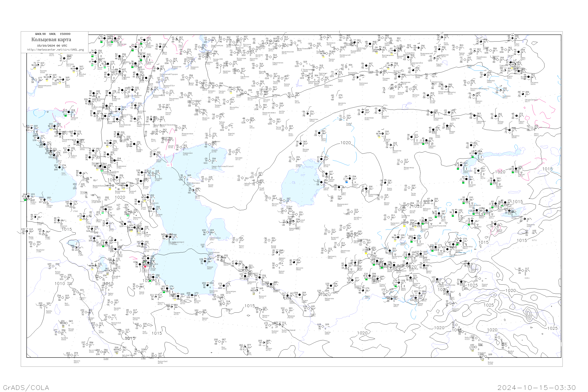588x392 pixels.
Task: Click the green square marker at Таганрог
Action: coord(65,115)
